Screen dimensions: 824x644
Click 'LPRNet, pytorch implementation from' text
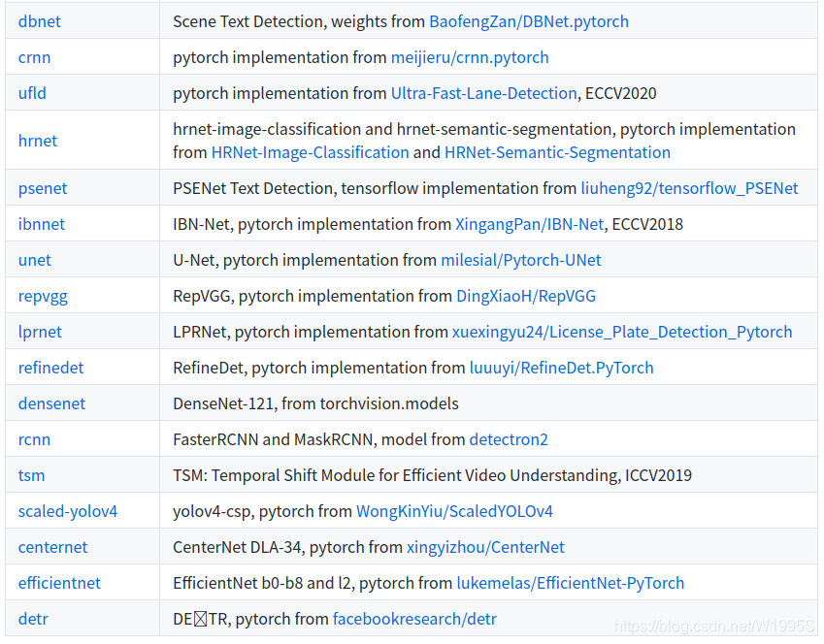pyautogui.click(x=310, y=332)
